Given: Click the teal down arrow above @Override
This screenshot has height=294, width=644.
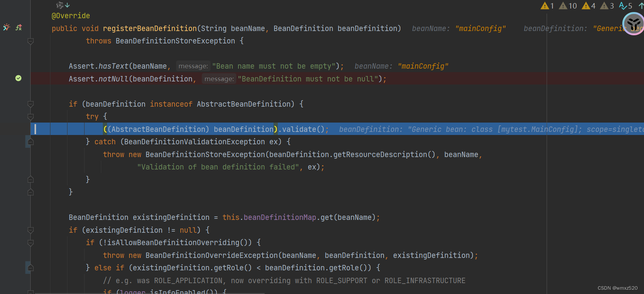Looking at the screenshot, I should pos(68,5).
